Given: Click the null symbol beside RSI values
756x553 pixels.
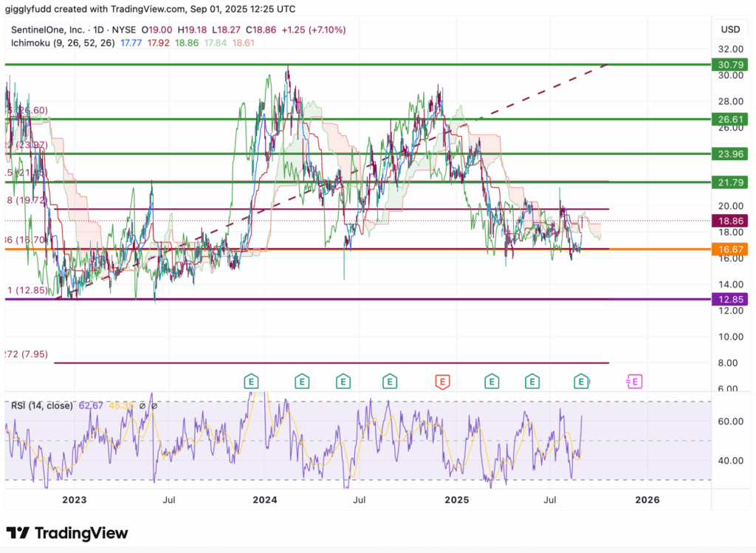Looking at the screenshot, I should [x=154, y=405].
